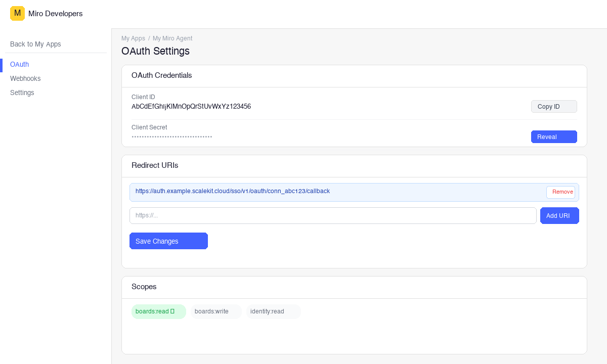Select My Miro Agent in the breadcrumb
Viewport: 607px width, 364px height.
pos(172,38)
